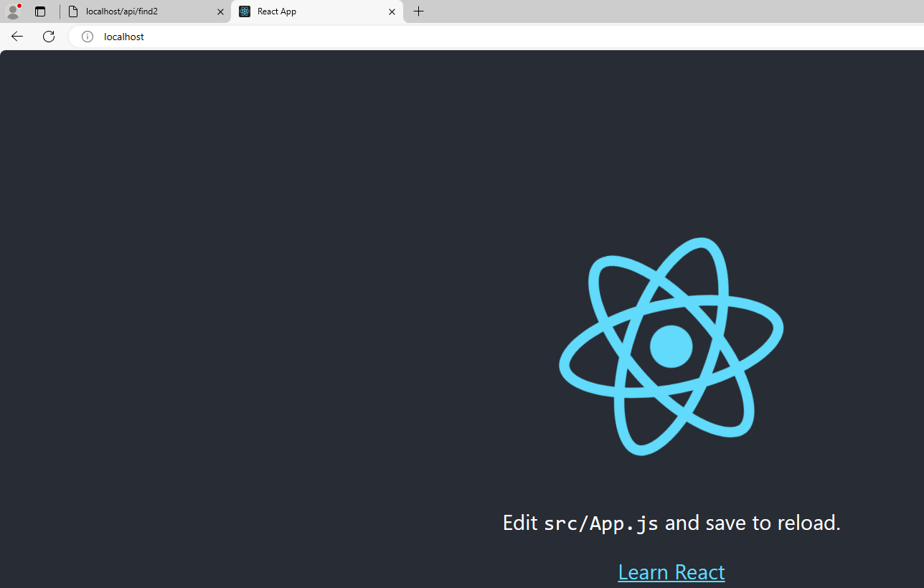Click the page icon on localhost/api/find2 tab
This screenshot has width=924, height=588.
tap(73, 11)
